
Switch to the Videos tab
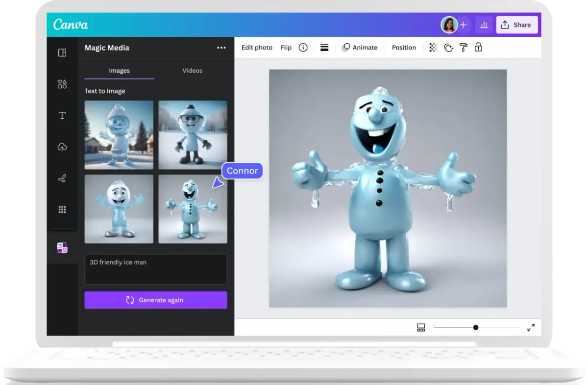tap(192, 71)
